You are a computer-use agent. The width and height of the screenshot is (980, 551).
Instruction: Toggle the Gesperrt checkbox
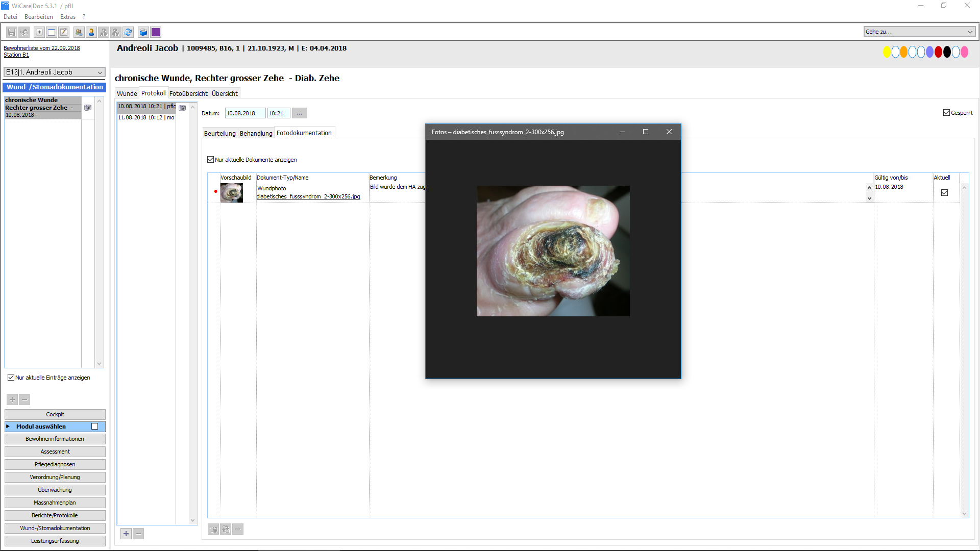946,113
